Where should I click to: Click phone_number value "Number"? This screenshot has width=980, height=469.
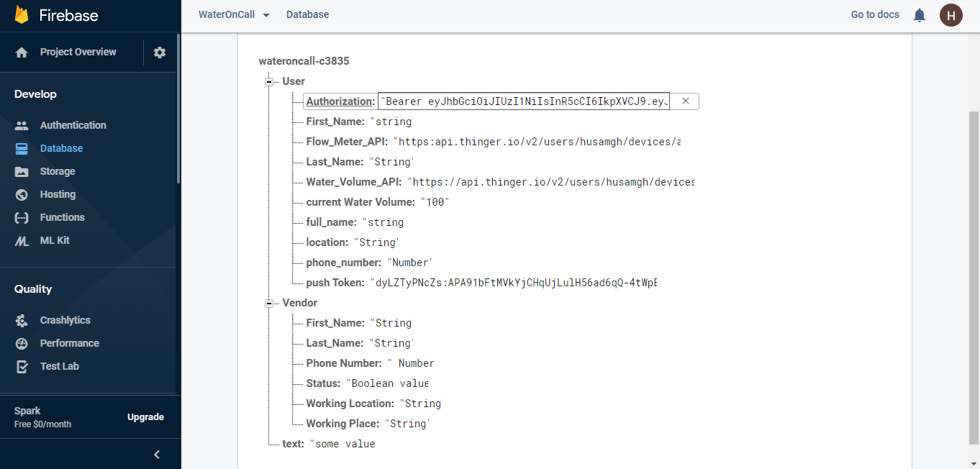coord(409,263)
